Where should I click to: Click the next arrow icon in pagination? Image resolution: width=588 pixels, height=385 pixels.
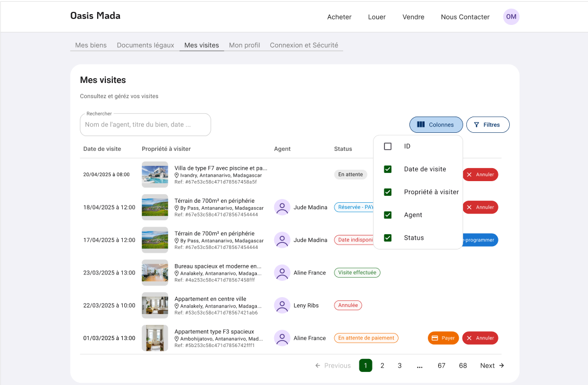[502, 365]
